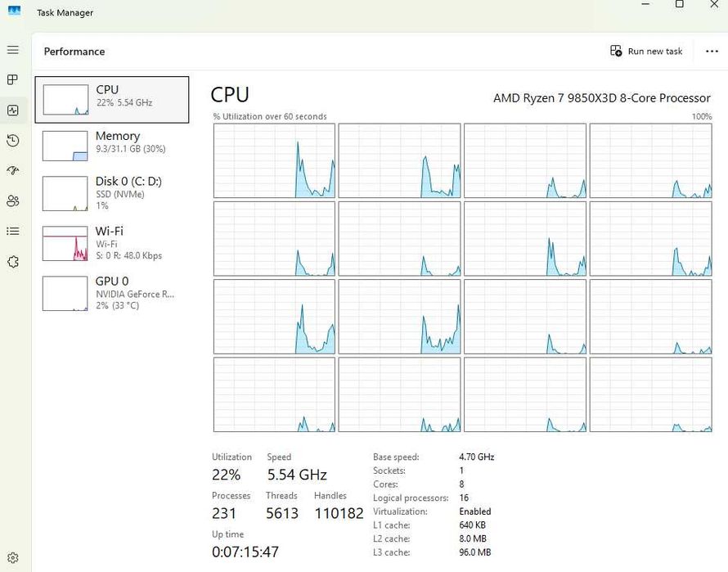Click the Virtualization value Enabled
Image resolution: width=728 pixels, height=572 pixels.
475,511
